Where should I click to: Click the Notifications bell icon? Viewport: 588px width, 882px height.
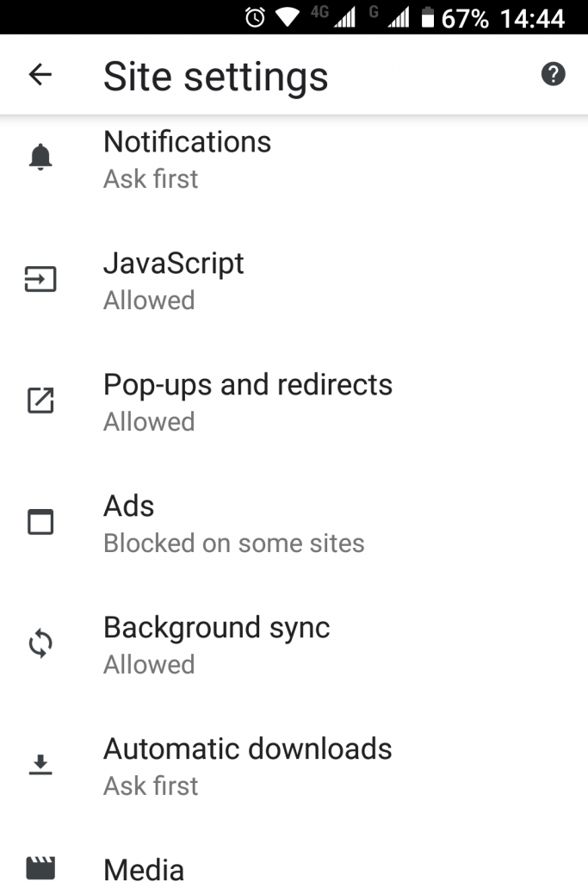pos(39,156)
